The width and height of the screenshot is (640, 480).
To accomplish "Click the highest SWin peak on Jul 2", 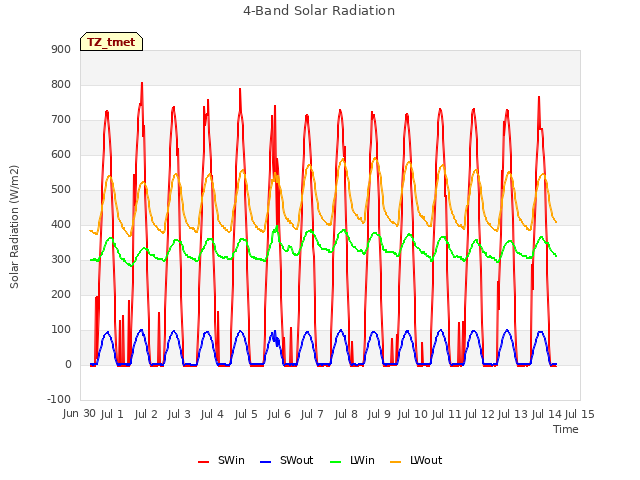I will point(142,83).
